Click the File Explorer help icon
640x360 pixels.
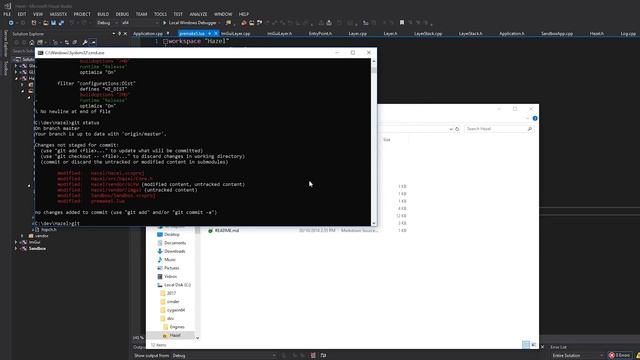click(x=535, y=118)
